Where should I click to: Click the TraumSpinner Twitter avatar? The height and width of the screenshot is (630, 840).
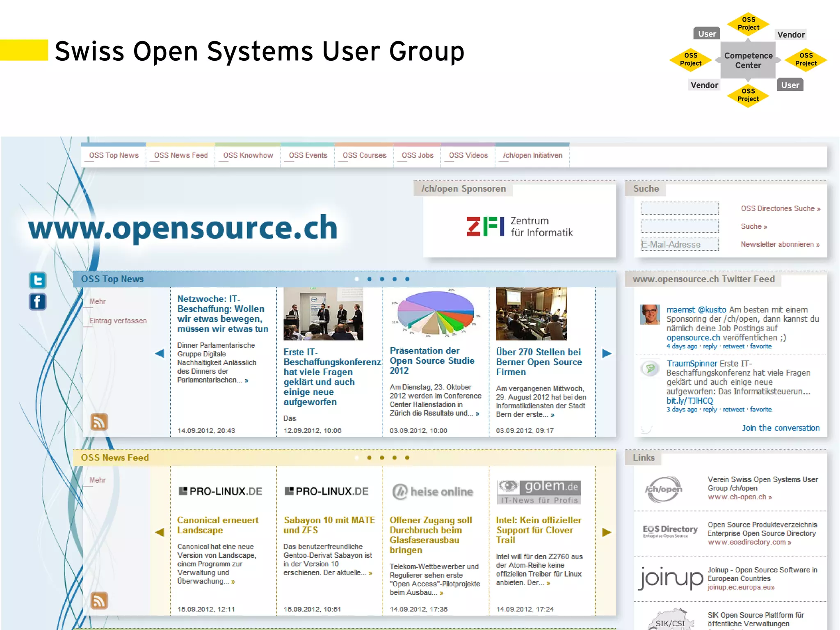coord(650,368)
